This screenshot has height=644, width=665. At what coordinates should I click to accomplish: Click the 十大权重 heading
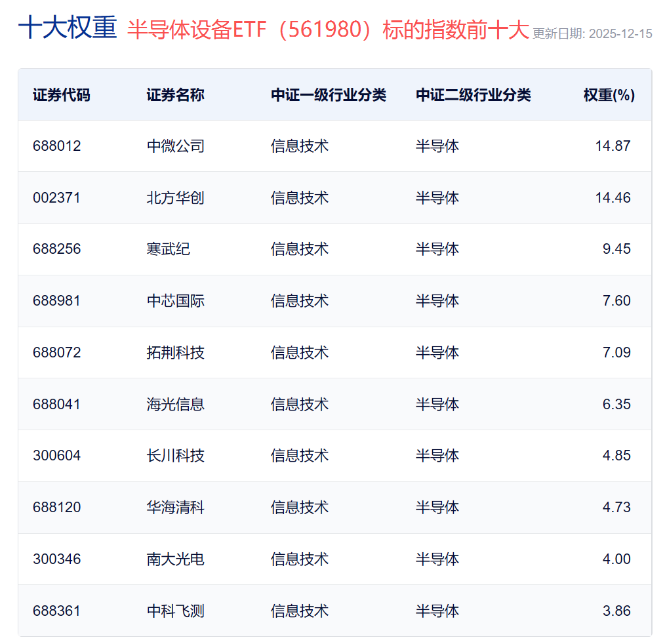point(68,28)
